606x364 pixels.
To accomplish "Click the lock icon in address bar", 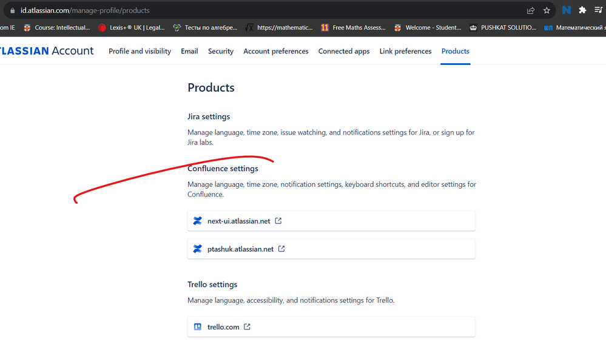I will [x=12, y=10].
